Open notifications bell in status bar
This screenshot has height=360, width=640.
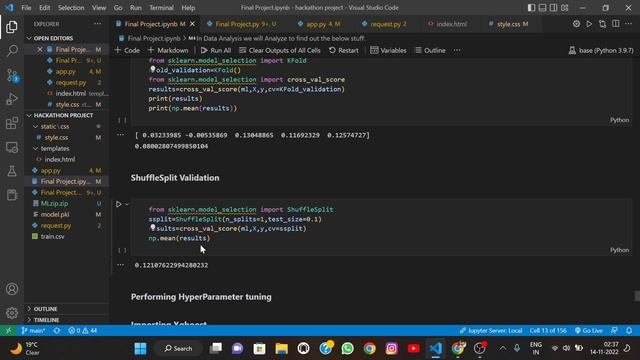pyautogui.click(x=629, y=330)
